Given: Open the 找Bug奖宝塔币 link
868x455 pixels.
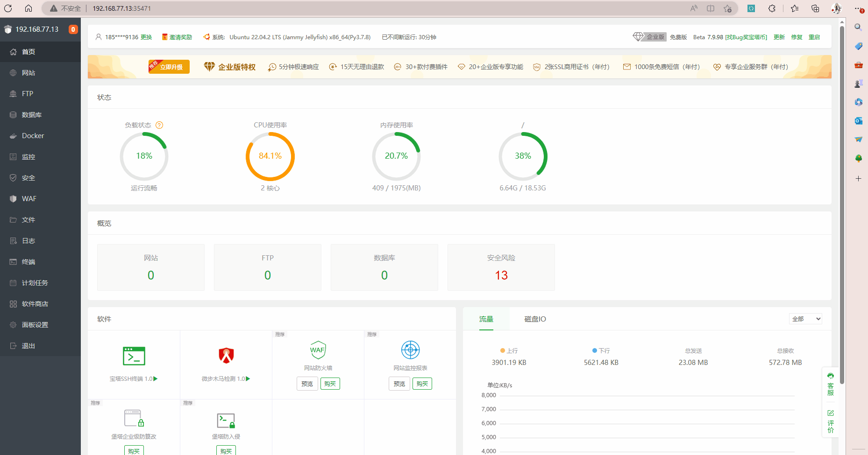Looking at the screenshot, I should pyautogui.click(x=746, y=37).
